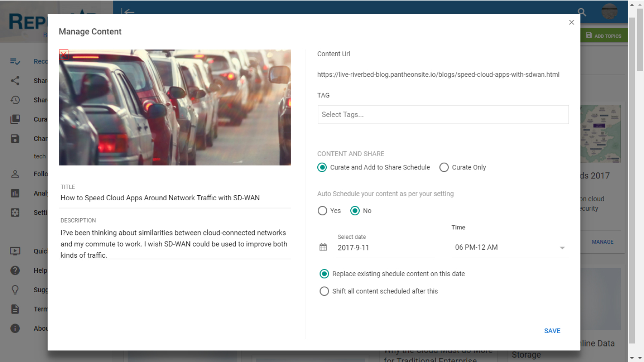Click the share history clock sidebar icon
Viewport: 644px width, 362px height.
pyautogui.click(x=15, y=100)
